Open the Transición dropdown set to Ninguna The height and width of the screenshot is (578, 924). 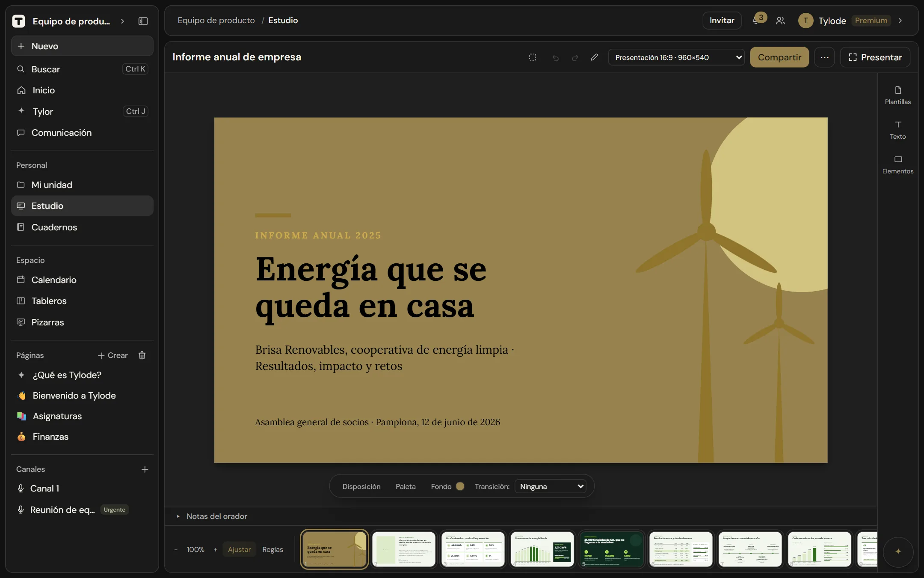[551, 486]
